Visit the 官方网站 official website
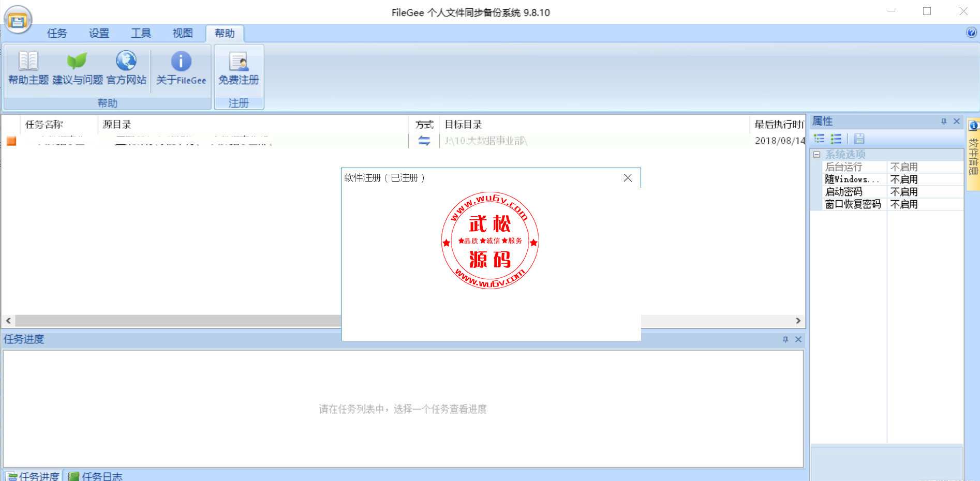 point(126,68)
